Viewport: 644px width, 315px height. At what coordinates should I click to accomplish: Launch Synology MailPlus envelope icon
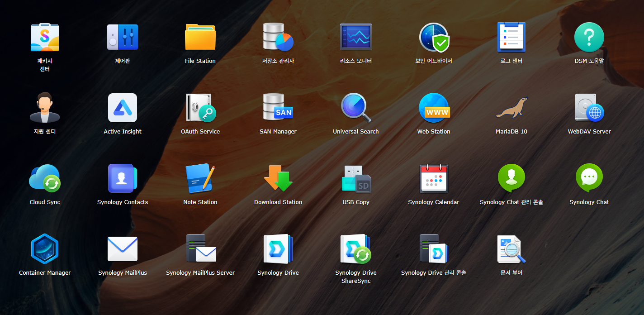coord(123,249)
